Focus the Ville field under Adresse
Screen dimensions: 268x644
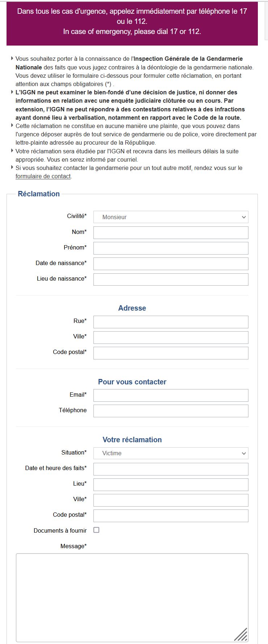click(x=171, y=337)
